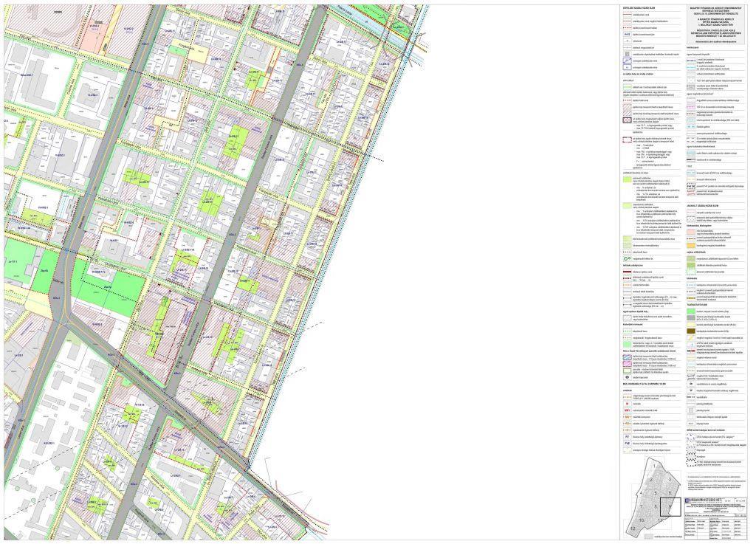Screen dimensions: 756x544
Task: Click section number 5 on overview map
Action: (x=656, y=493)
